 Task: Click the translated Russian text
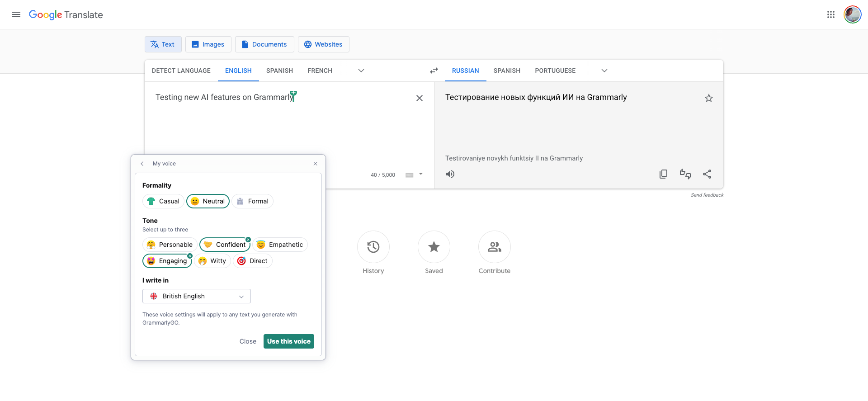(x=536, y=97)
